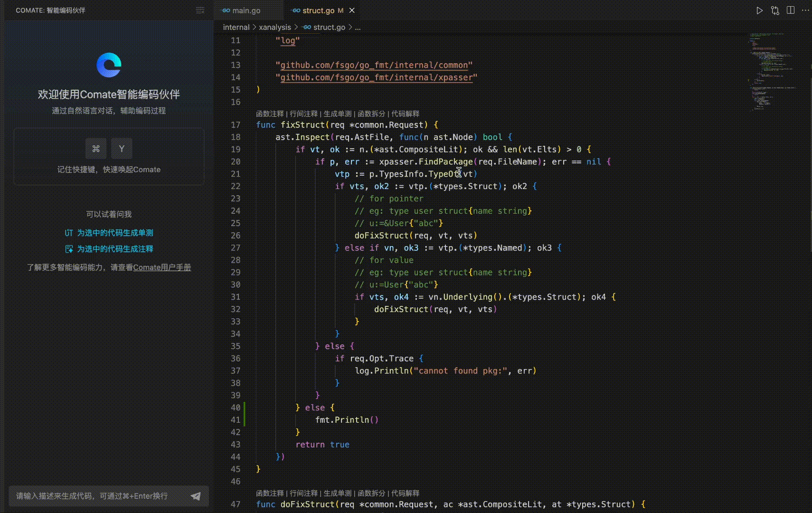812x513 pixels.
Task: Click 函数拆分 code lens above doFixStruct
Action: (371, 494)
